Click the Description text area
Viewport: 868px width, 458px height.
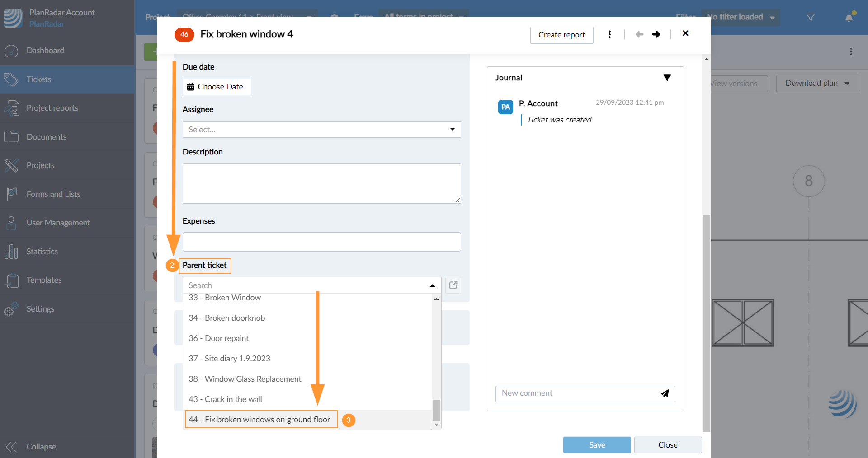[321, 183]
